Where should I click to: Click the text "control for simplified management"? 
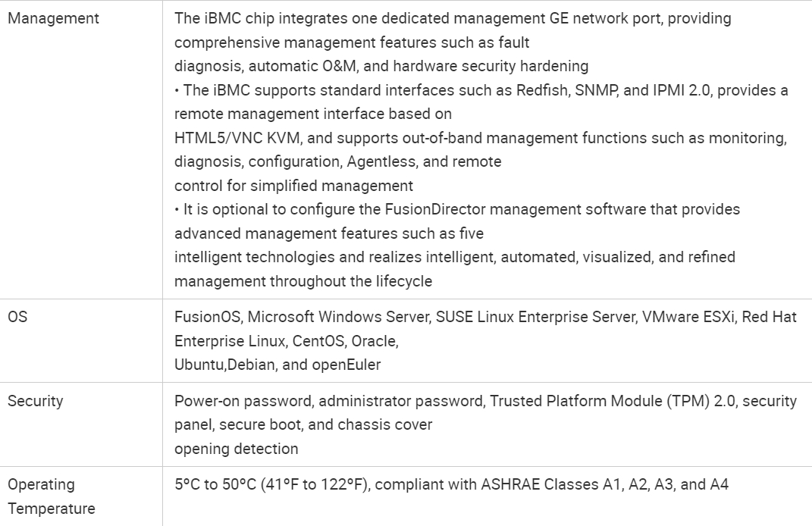click(x=293, y=186)
